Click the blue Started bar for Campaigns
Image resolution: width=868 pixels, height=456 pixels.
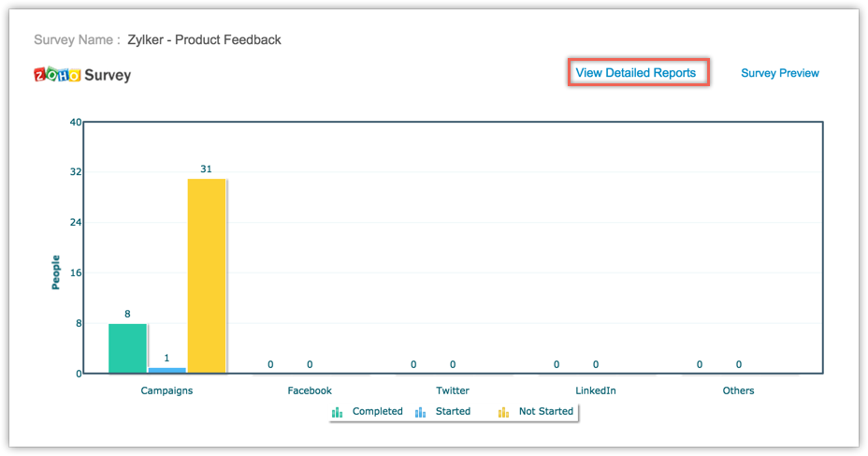166,370
